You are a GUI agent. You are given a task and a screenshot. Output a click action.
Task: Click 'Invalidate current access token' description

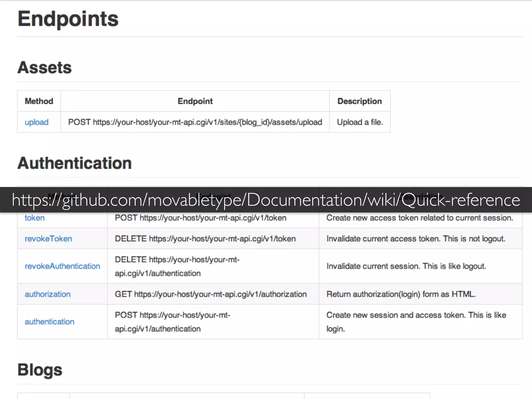[x=416, y=239]
